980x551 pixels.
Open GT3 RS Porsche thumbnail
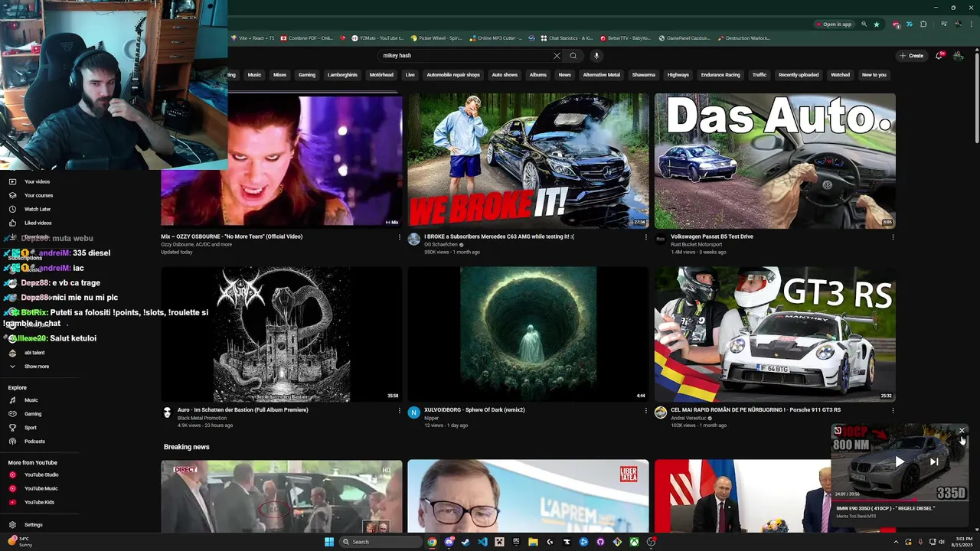pyautogui.click(x=775, y=334)
